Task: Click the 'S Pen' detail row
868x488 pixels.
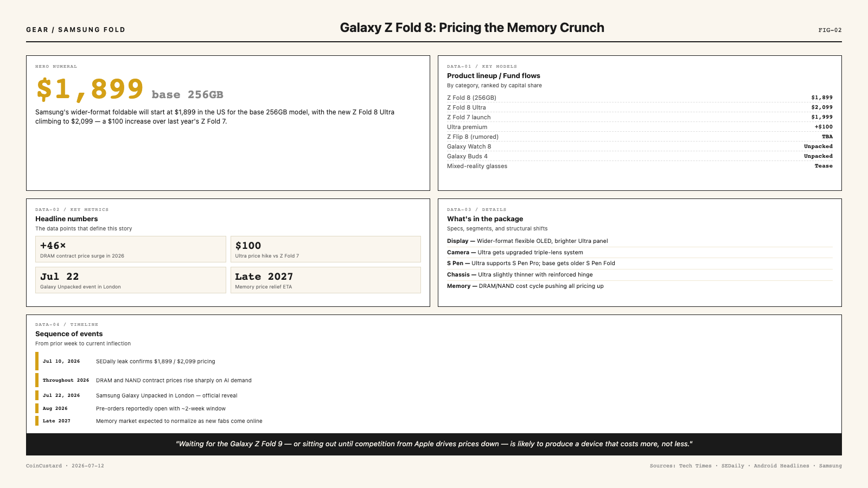Action: pyautogui.click(x=640, y=264)
